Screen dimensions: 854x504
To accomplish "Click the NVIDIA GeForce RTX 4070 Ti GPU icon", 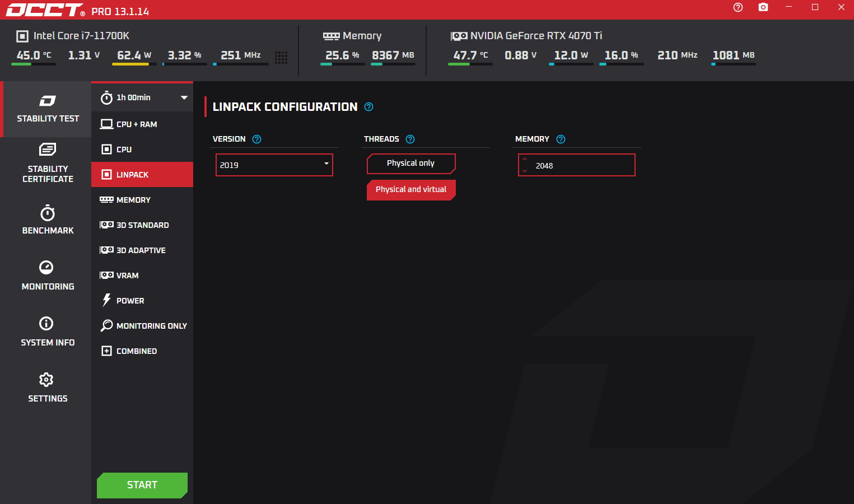I will (459, 36).
